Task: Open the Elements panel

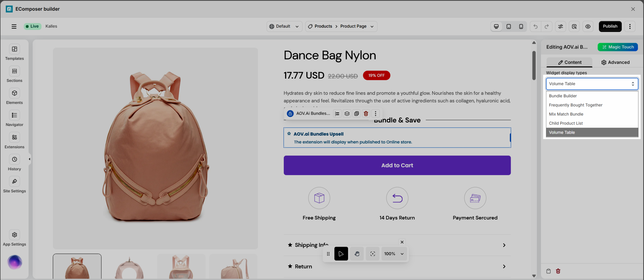Action: tap(14, 96)
